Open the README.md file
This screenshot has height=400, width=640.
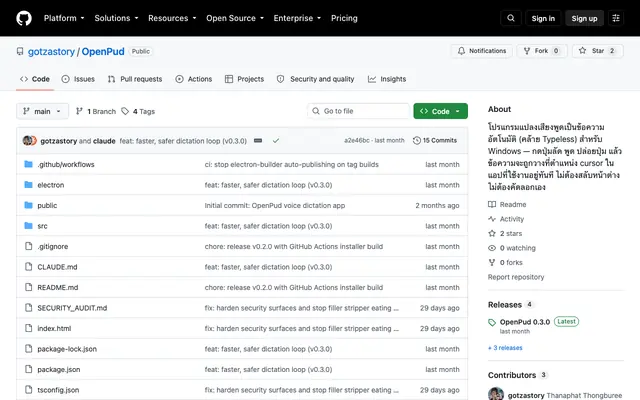pyautogui.click(x=58, y=287)
